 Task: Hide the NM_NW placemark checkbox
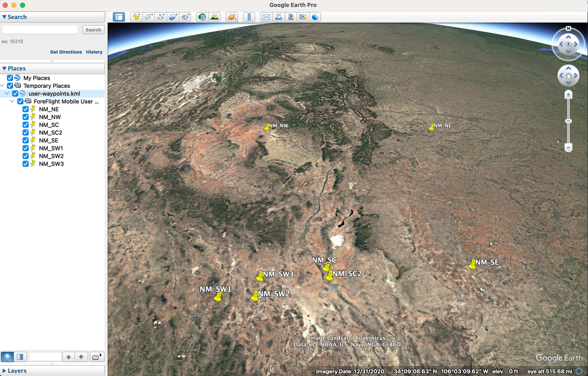(x=26, y=117)
